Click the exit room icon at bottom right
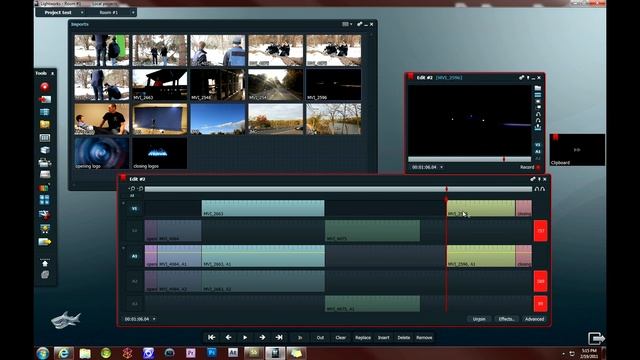Viewport: 640px width, 360px height. pos(596,338)
